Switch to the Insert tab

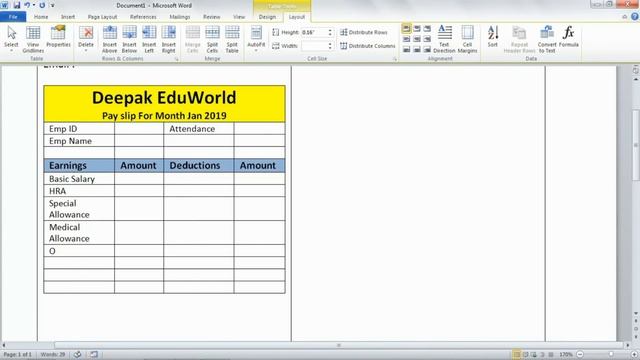(68, 17)
